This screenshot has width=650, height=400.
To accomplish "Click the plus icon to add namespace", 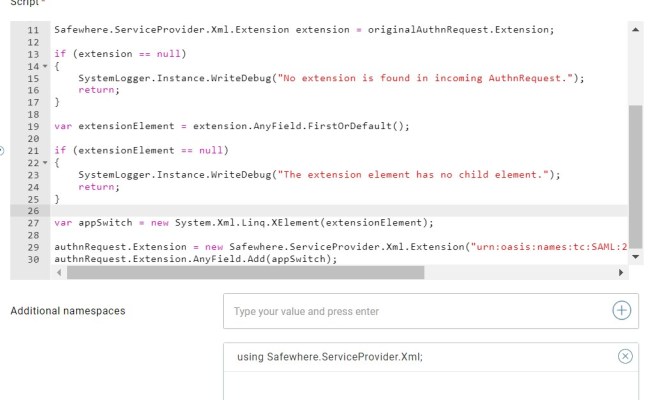I will (621, 310).
